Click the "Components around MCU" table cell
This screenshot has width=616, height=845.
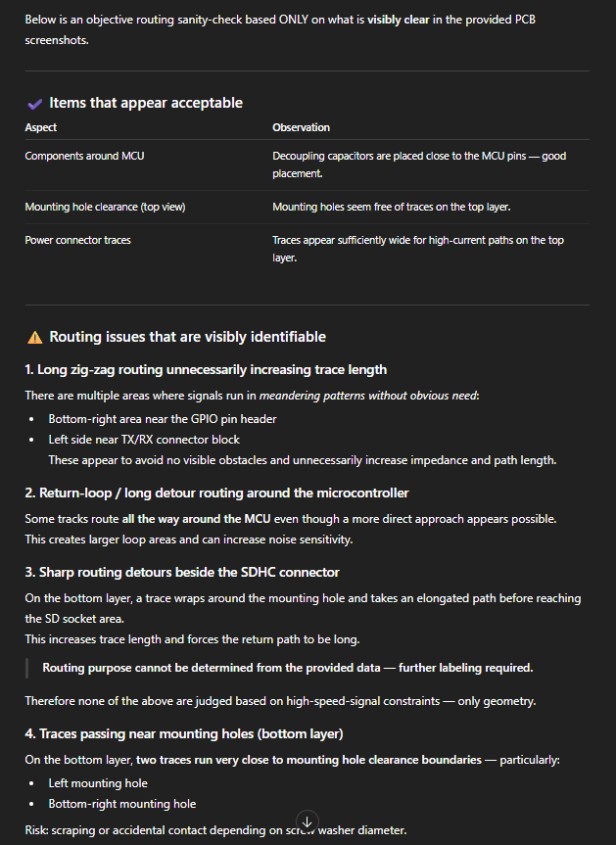84,156
